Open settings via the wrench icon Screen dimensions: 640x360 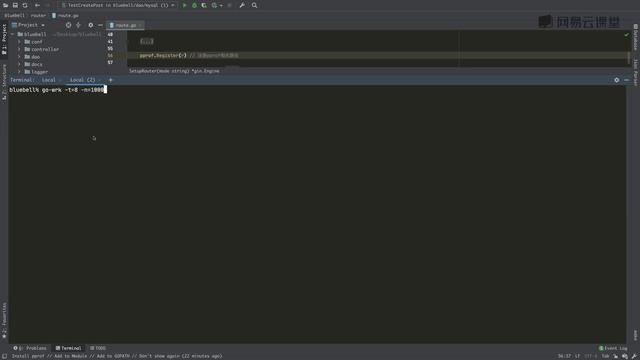point(242,5)
